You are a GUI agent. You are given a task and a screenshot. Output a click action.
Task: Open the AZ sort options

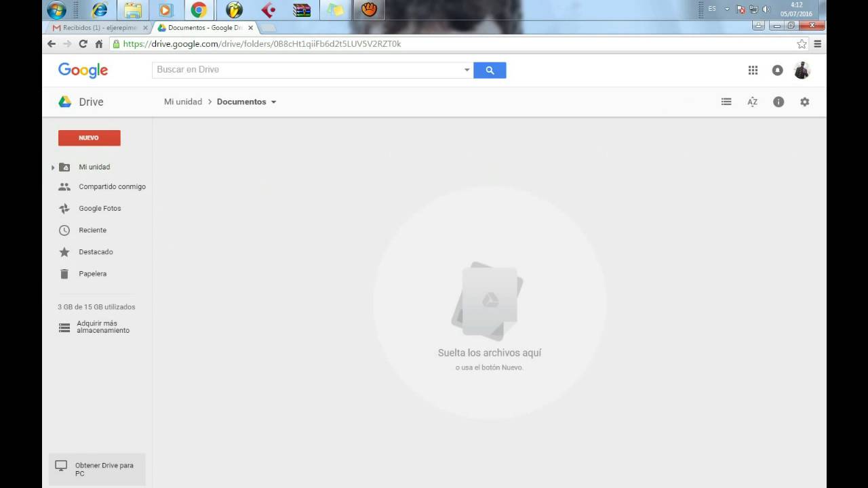coord(752,102)
